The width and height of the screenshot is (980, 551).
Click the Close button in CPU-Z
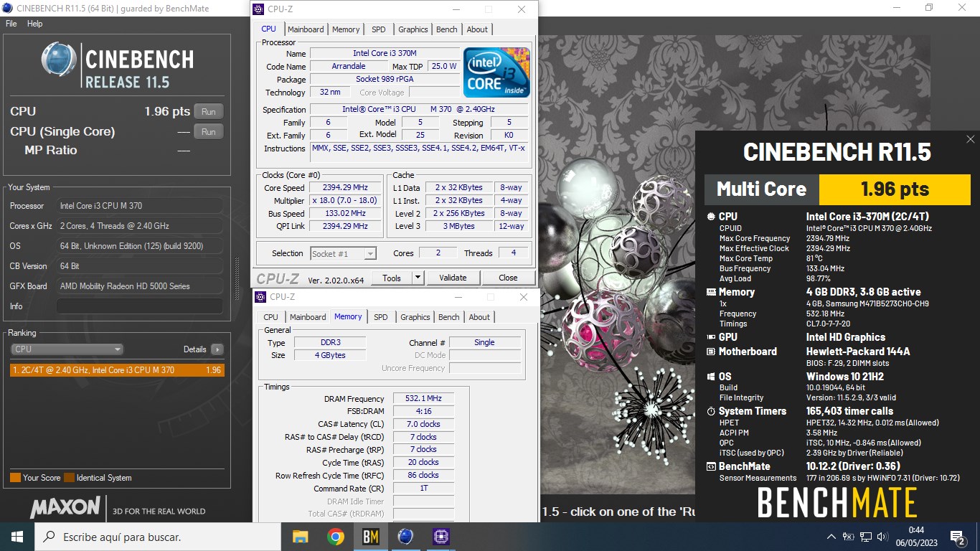(508, 278)
